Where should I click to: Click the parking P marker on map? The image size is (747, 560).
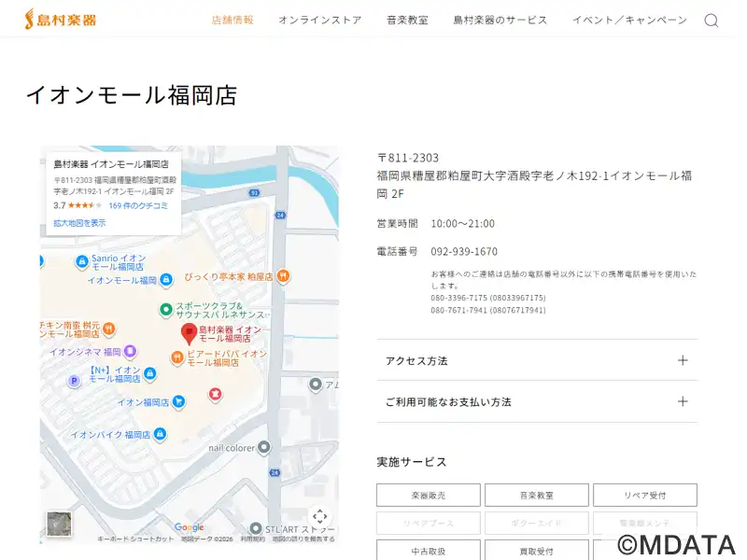click(x=74, y=381)
